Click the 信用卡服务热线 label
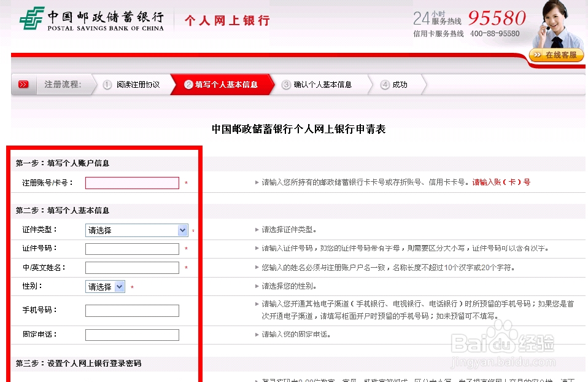This screenshot has height=382, width=588. 438,34
